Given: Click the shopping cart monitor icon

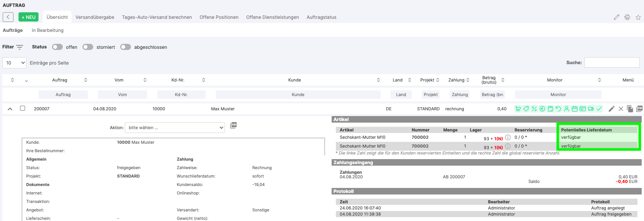Looking at the screenshot, I should click(518, 109).
